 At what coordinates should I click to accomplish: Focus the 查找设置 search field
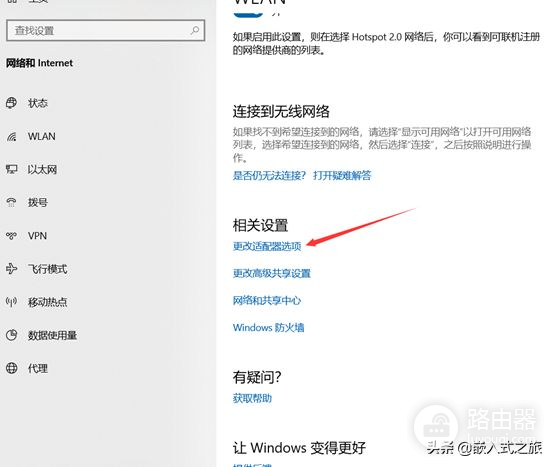tap(106, 30)
